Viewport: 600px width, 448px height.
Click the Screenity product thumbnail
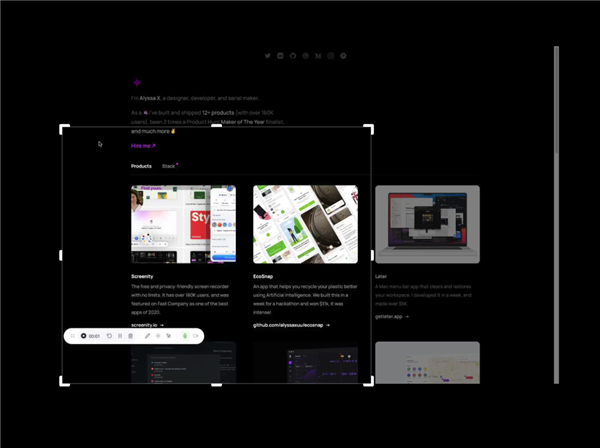pos(183,224)
